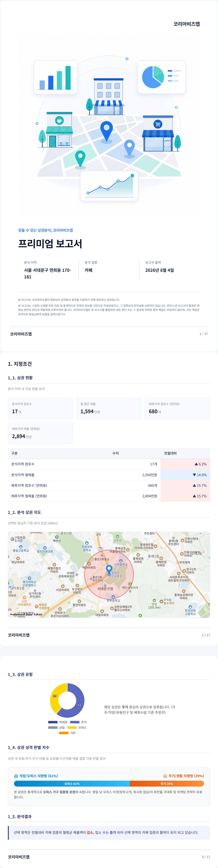Click the ▲ 6.2% change cell

(185, 464)
